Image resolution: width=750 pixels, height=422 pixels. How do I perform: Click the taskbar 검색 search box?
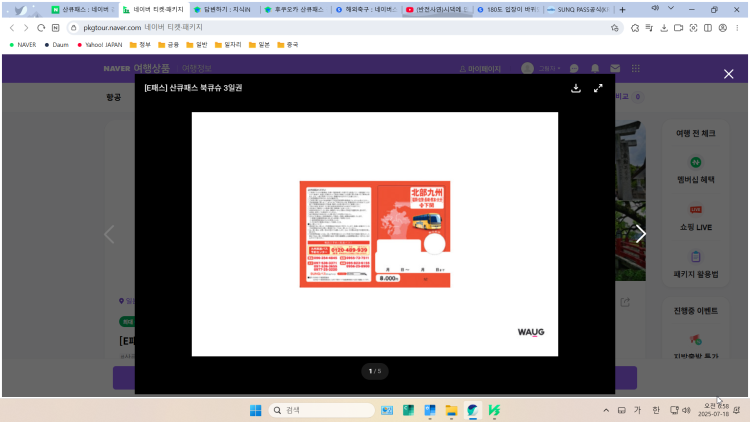coord(321,410)
